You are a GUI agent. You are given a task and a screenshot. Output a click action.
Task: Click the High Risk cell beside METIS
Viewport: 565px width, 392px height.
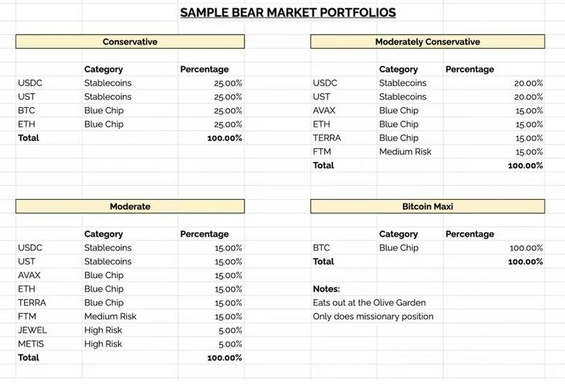point(104,344)
